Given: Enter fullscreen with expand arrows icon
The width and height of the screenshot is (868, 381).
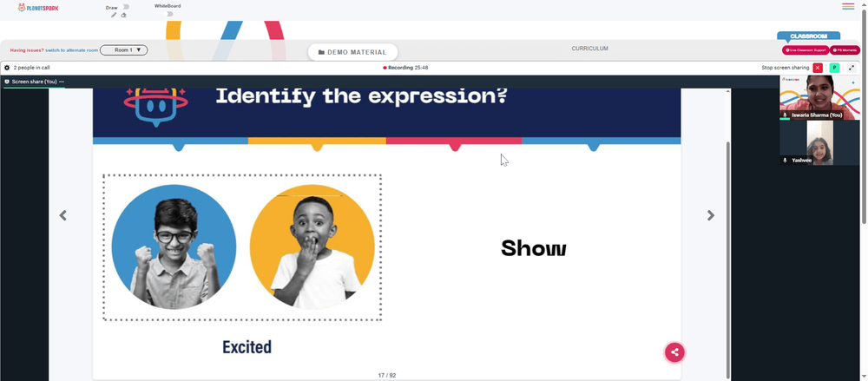Looking at the screenshot, I should 852,68.
